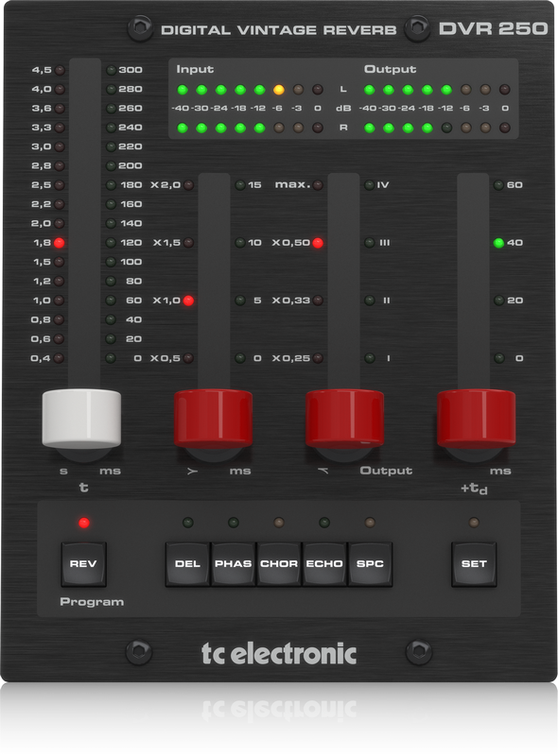
Task: Activate the DEL program button
Action: coord(187,563)
